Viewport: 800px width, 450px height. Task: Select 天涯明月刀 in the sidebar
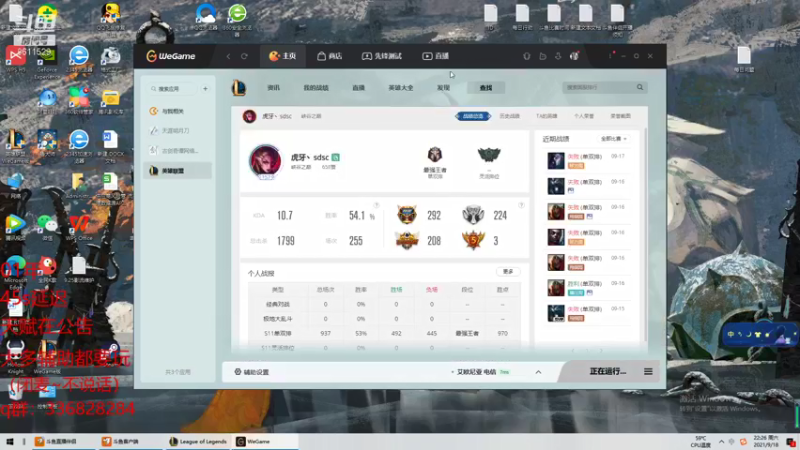point(178,131)
